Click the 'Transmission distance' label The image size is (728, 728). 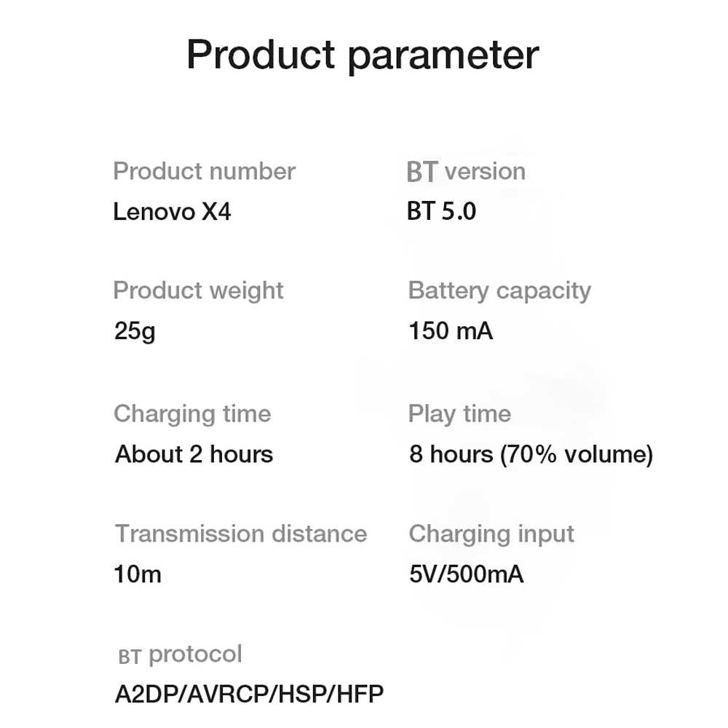[x=240, y=534]
